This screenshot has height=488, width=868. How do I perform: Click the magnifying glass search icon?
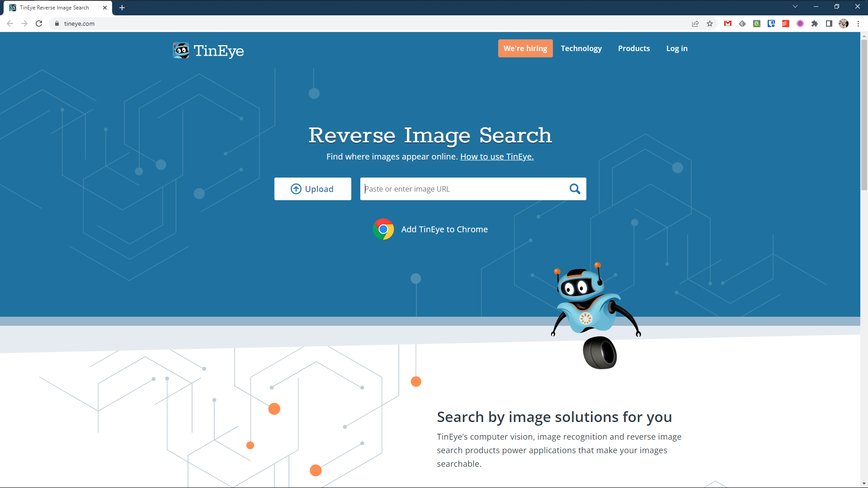(575, 189)
